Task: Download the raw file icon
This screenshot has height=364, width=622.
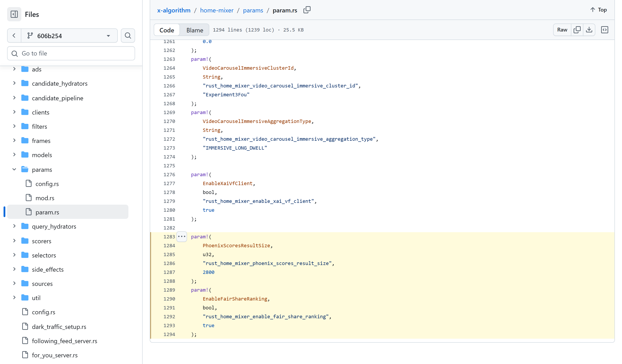Action: click(589, 30)
